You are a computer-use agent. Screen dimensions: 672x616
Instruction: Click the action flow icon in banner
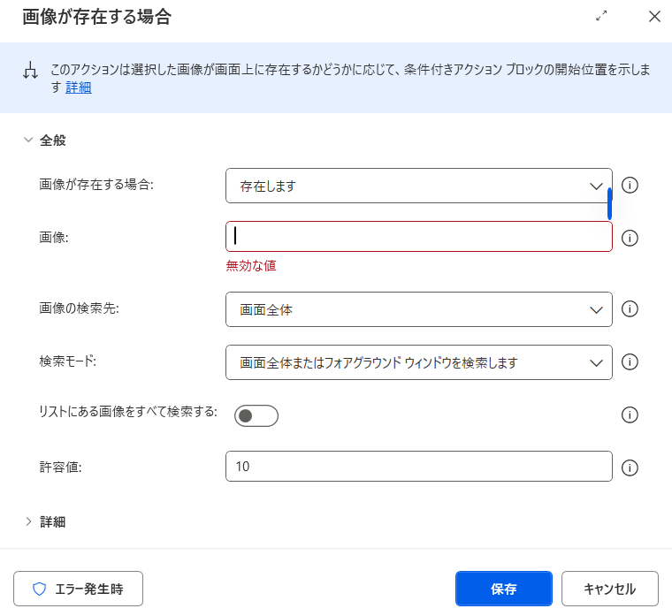[x=31, y=71]
